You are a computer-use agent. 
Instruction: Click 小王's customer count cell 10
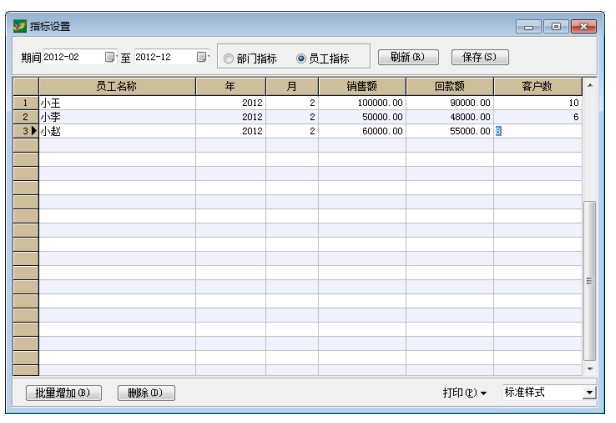[537, 103]
